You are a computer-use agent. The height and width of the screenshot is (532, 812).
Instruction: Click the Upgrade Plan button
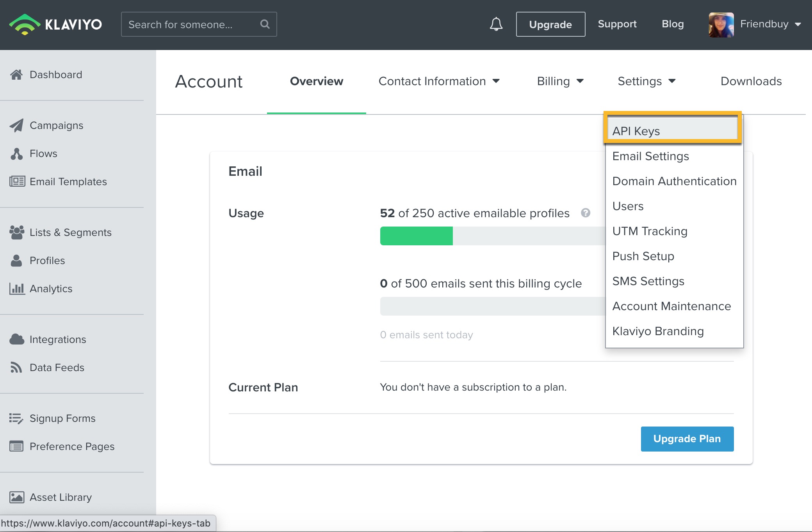(687, 439)
